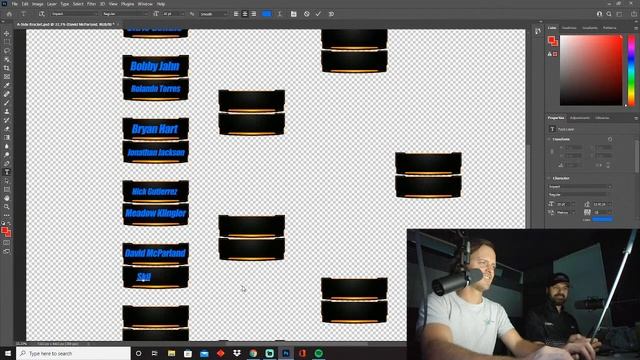640x360 pixels.
Task: Click the Windows Start button
Action: pyautogui.click(x=8, y=353)
